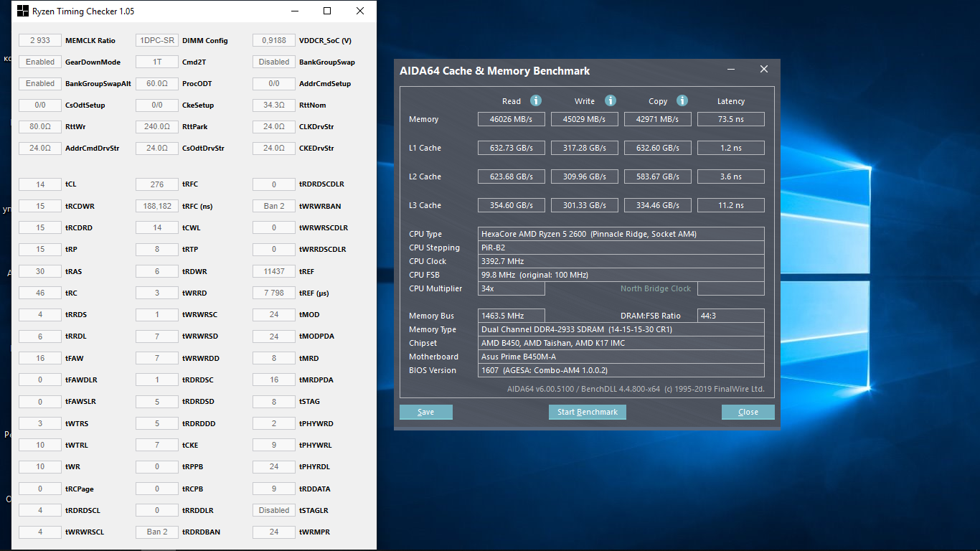Minimize the Ryzen Timing Checker window
The height and width of the screenshot is (551, 980).
click(294, 11)
